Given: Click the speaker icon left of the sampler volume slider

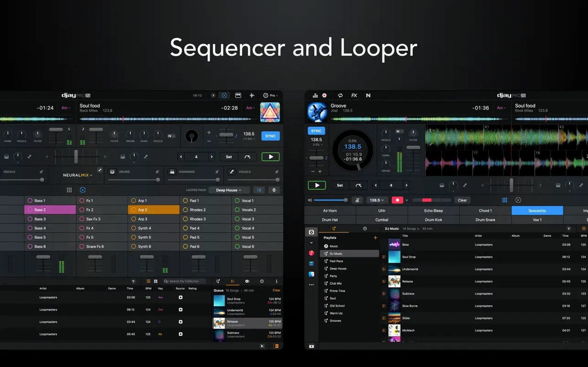Looking at the screenshot, I should (x=310, y=200).
